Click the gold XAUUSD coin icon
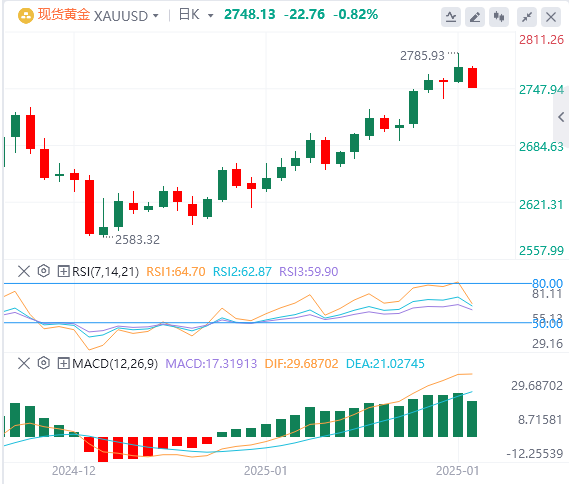Screen dimensions: 569x484 click(25, 16)
